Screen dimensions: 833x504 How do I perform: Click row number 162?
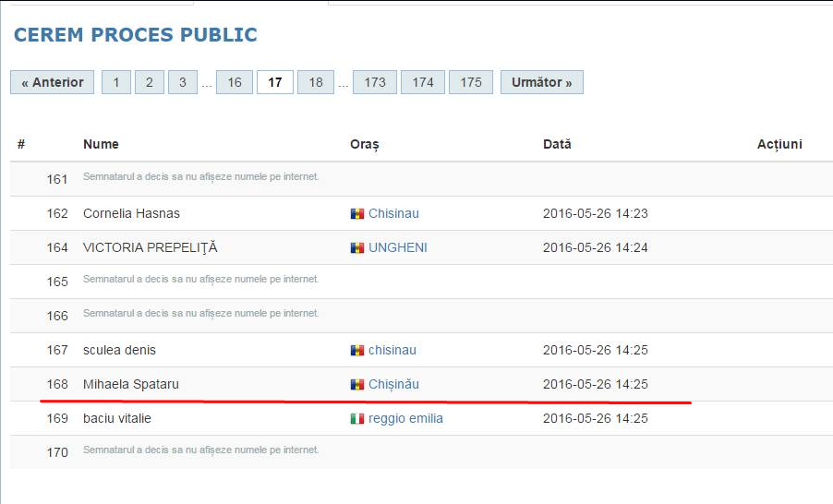(57, 213)
